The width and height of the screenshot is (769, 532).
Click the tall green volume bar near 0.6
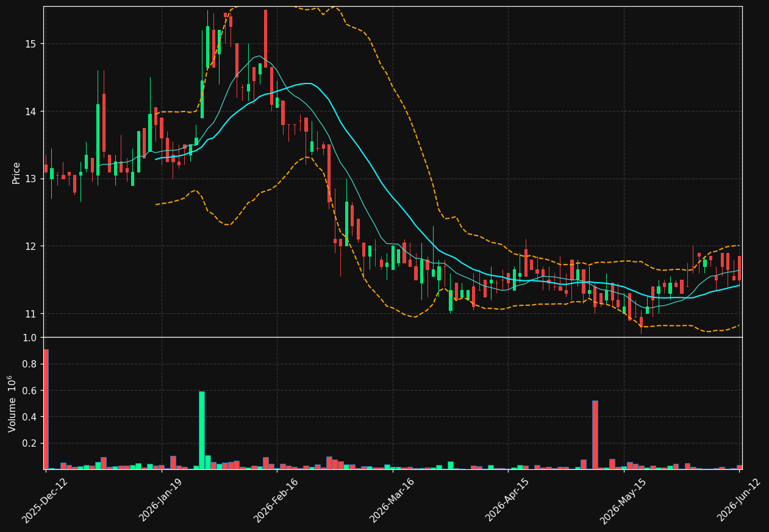(x=202, y=430)
